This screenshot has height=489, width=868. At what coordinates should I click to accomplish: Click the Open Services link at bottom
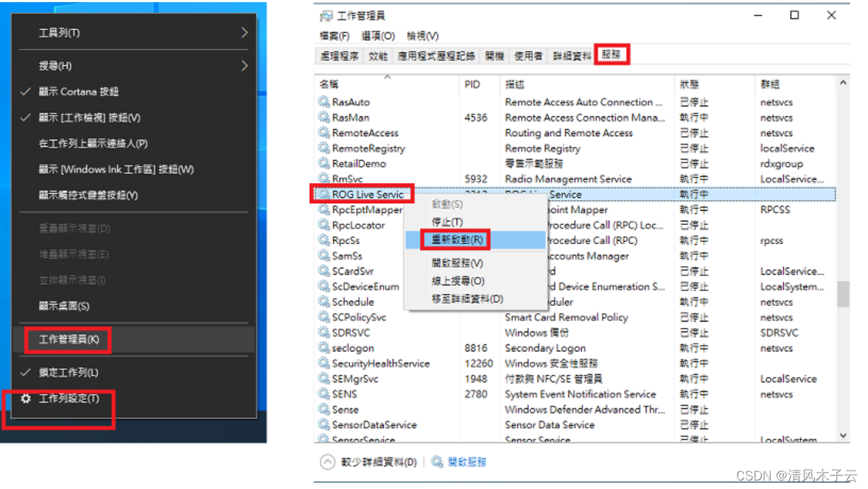click(x=467, y=462)
